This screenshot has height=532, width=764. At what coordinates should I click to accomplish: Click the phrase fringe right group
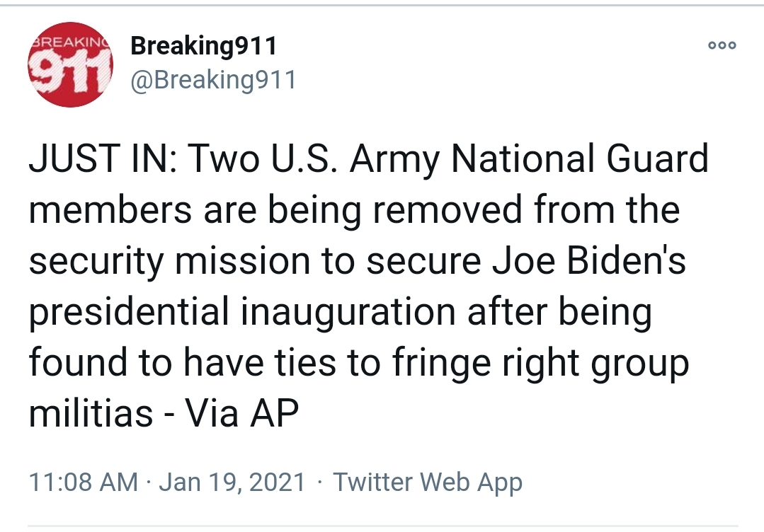[540, 363]
